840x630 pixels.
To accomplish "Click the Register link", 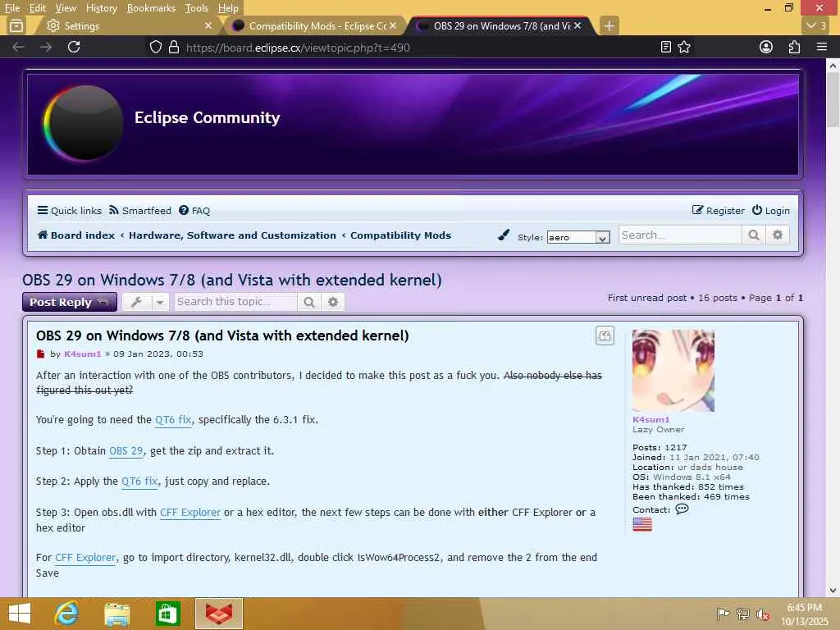I will 718,211.
